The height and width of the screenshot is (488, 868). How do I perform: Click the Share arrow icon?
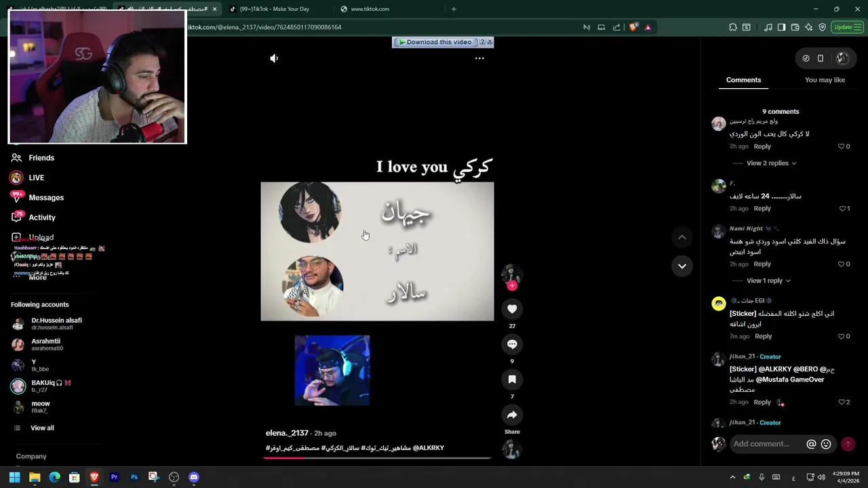tap(512, 415)
